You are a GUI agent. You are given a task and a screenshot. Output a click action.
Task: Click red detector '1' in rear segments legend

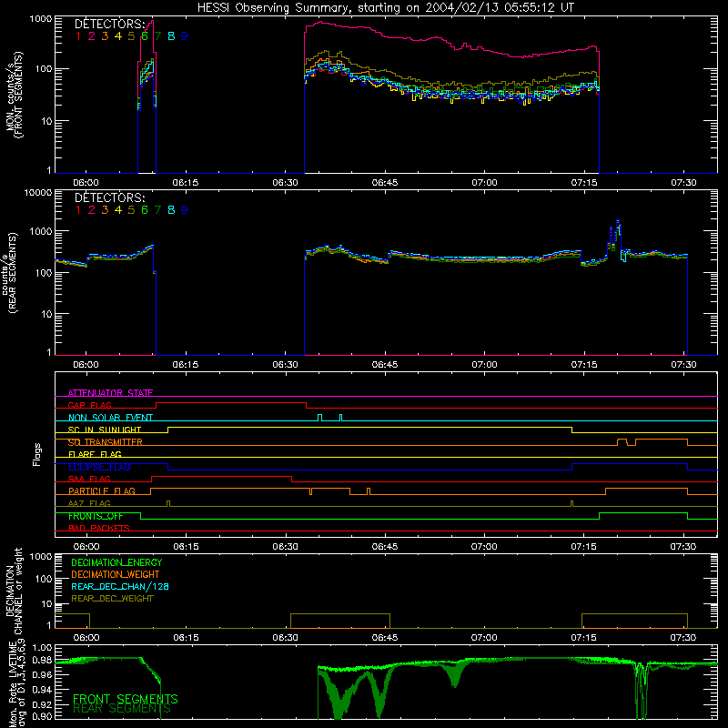[78, 210]
